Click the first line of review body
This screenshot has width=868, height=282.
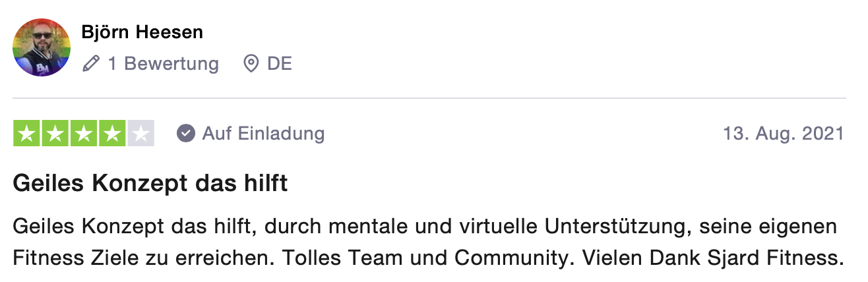click(425, 227)
